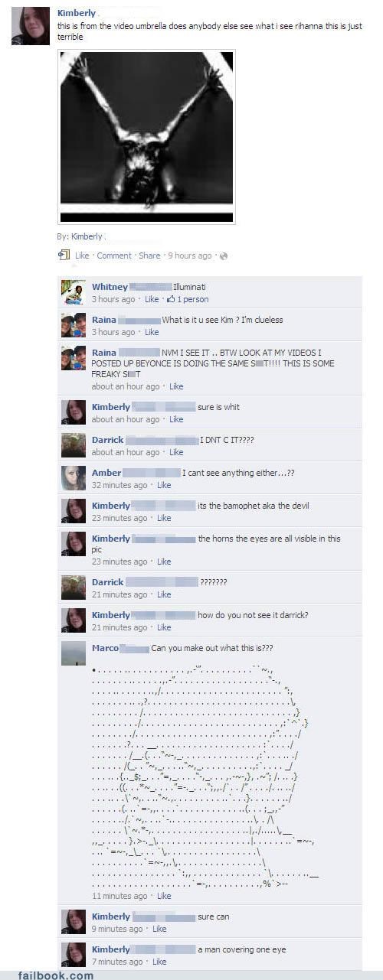Click Raina's avatar on the 'What is it' comment
383x980 pixels.
pyautogui.click(x=74, y=325)
